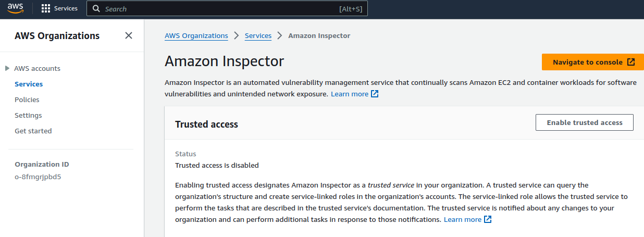Click the AWS logo in top bar
Image resolution: width=644 pixels, height=237 pixels.
click(x=15, y=8)
